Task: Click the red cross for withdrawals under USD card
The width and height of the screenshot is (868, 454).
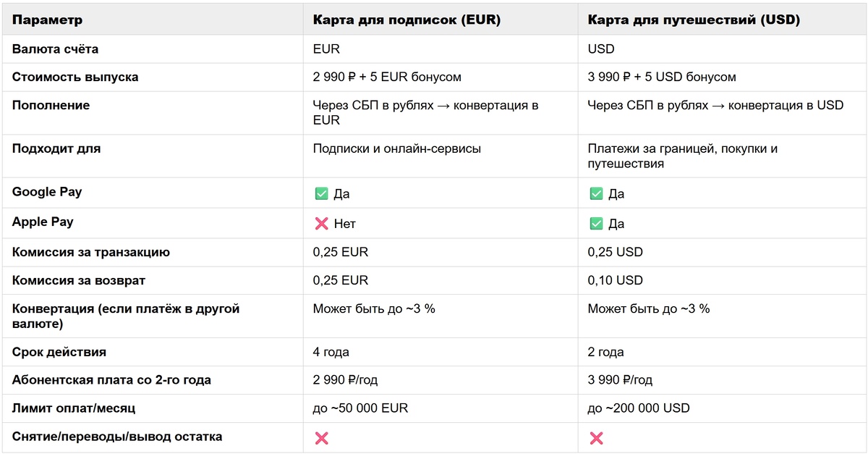Action: click(596, 438)
